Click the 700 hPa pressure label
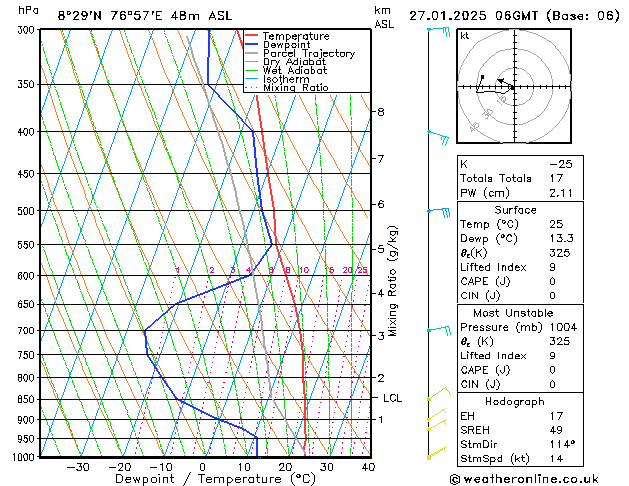The image size is (629, 486). [x=28, y=331]
